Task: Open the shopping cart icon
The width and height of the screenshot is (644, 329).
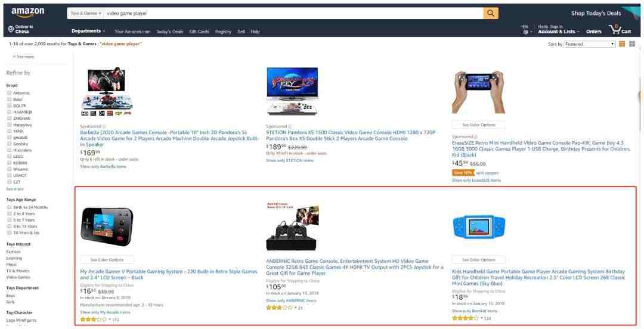Action: (x=615, y=29)
